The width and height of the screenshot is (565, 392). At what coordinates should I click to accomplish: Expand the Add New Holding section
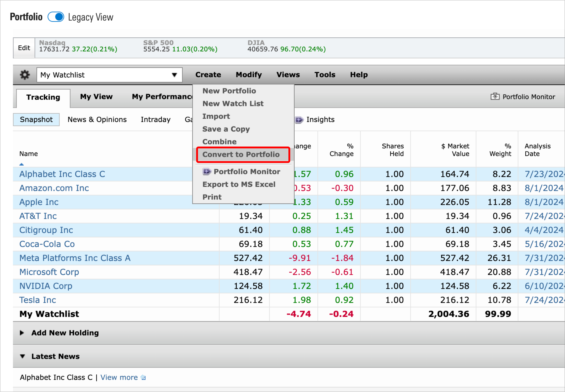(22, 333)
